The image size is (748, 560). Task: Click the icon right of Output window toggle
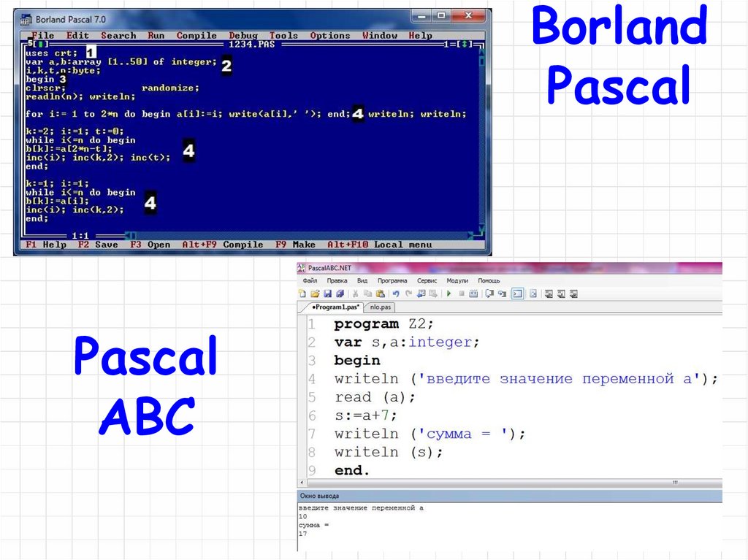click(x=533, y=294)
